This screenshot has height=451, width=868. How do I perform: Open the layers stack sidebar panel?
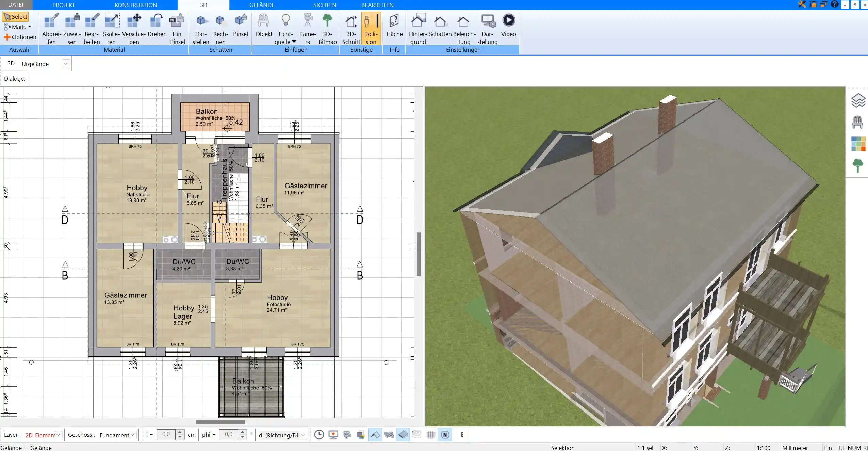858,100
